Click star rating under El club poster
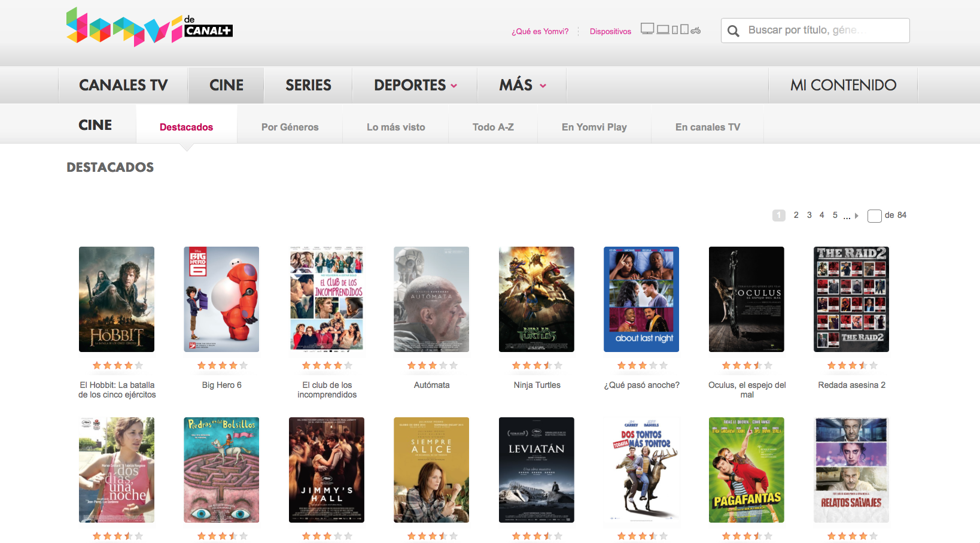The width and height of the screenshot is (980, 543). (x=327, y=365)
